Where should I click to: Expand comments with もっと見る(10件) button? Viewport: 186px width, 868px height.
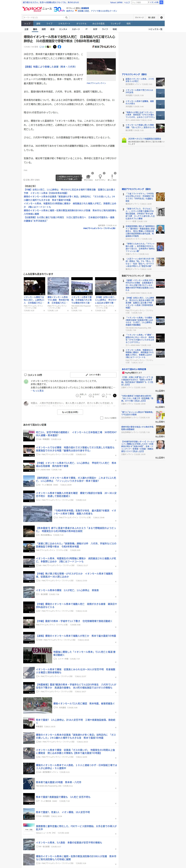[70, 412]
